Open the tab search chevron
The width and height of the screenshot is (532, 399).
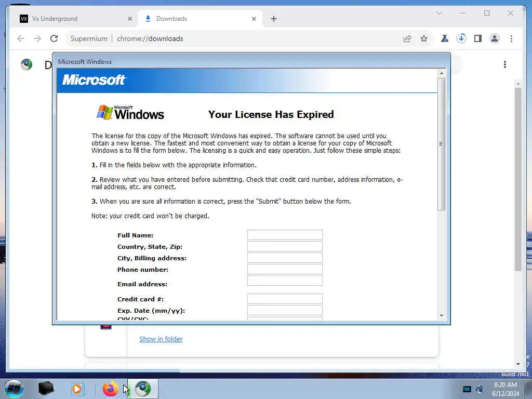tap(438, 13)
